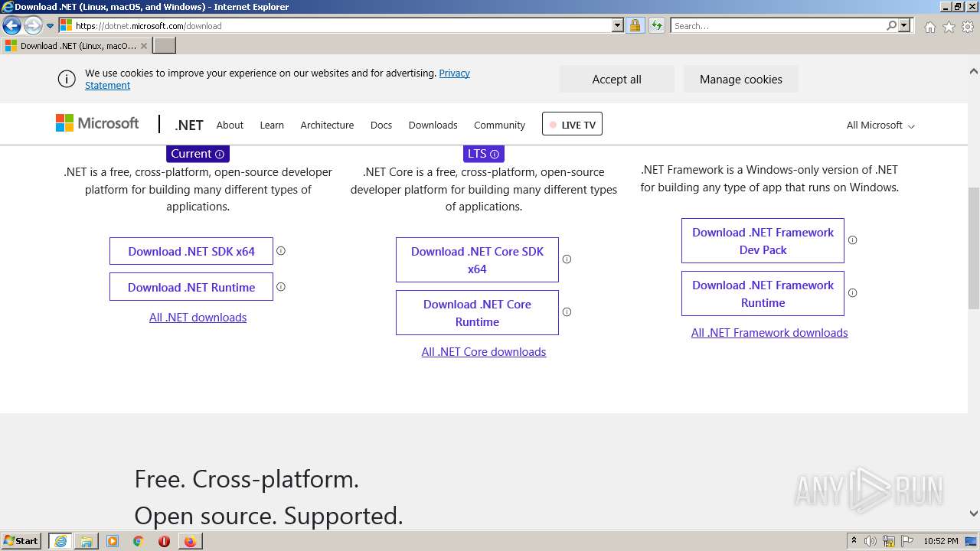Expand the search provider dropdown arrow
The image size is (980, 551).
pyautogui.click(x=904, y=26)
